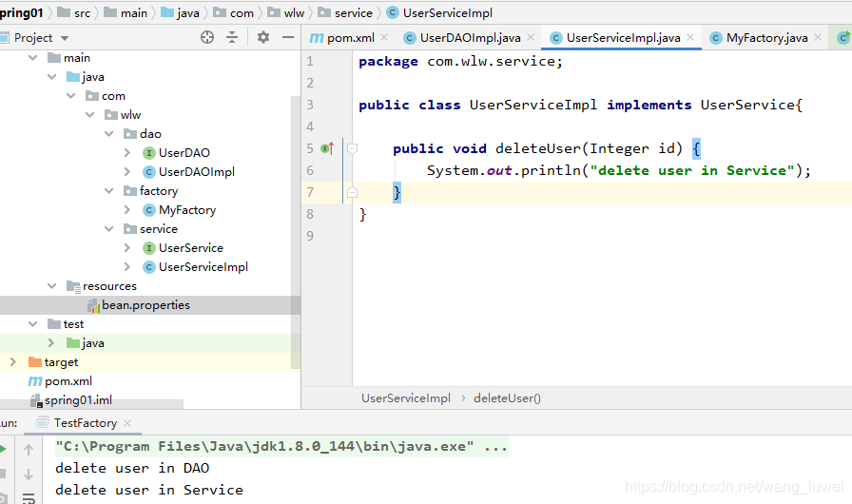Click down-arrow in Run console toolbar
Viewport: 852px width, 504px height.
coord(29,474)
